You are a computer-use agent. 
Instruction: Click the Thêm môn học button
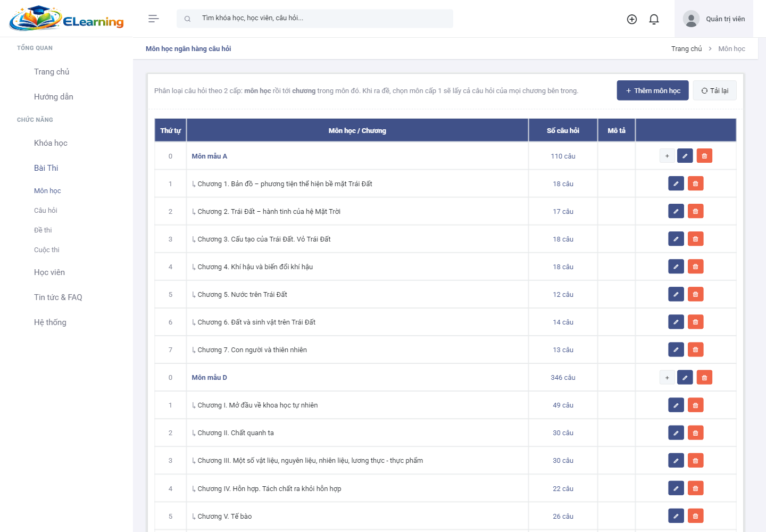(x=653, y=90)
